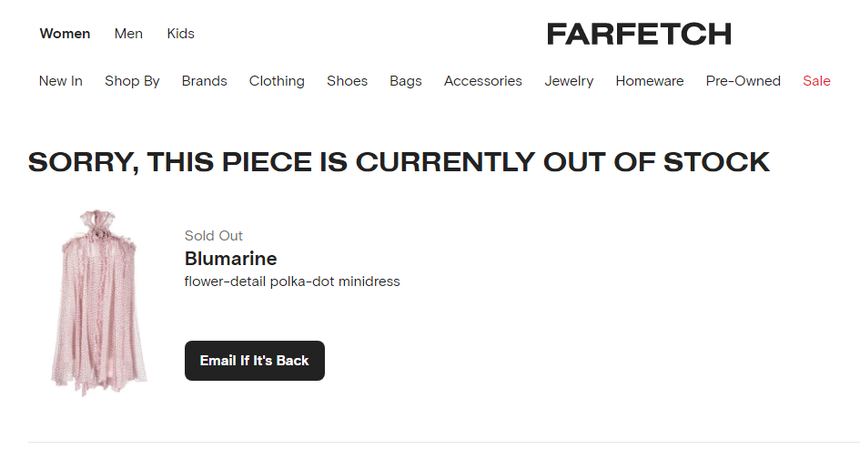Go to the Brands menu
This screenshot has width=860, height=450.
pos(204,81)
